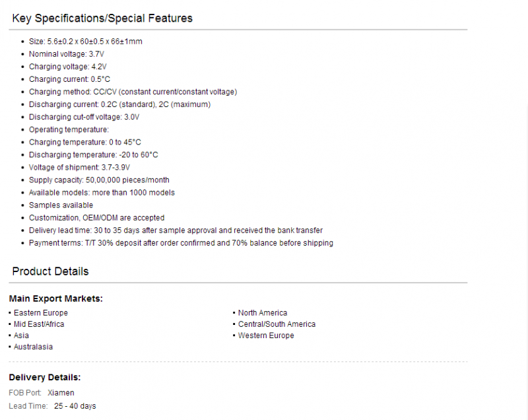Click the Available models text
The image size is (528, 420).
tap(102, 193)
